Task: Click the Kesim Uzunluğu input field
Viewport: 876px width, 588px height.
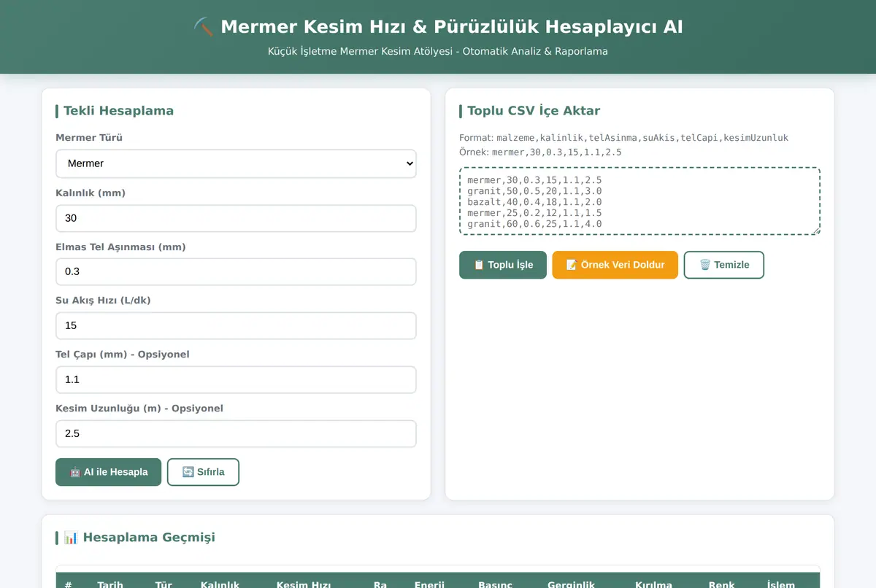Action: (236, 433)
